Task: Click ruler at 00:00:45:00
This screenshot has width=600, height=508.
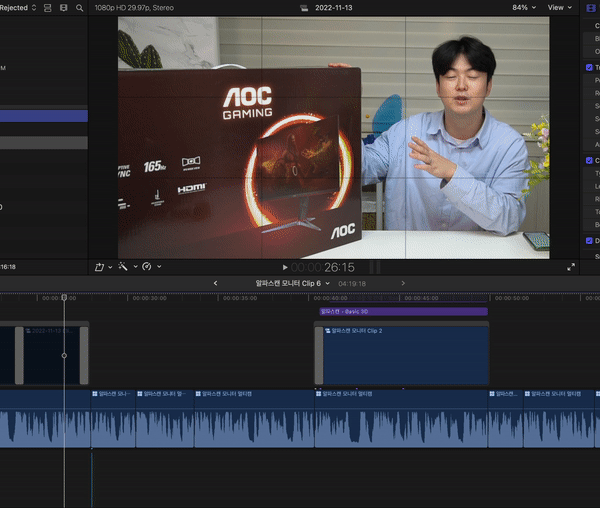Action: [x=421, y=298]
